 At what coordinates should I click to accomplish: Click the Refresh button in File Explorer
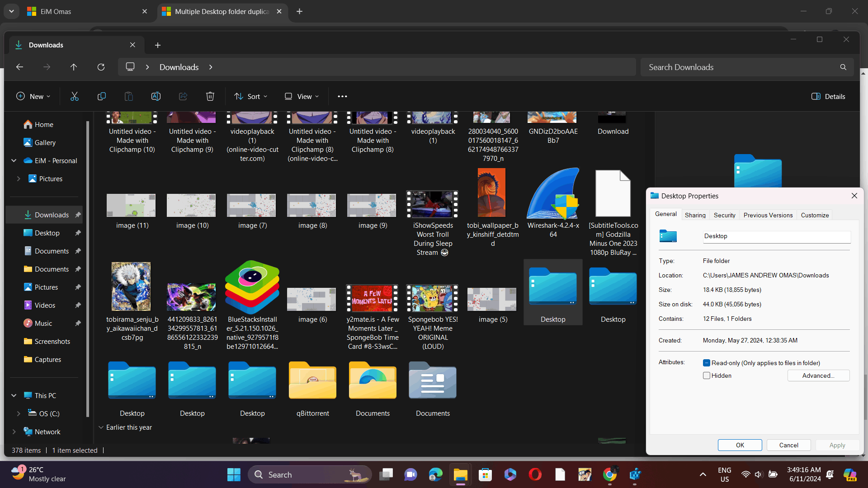pos(101,67)
